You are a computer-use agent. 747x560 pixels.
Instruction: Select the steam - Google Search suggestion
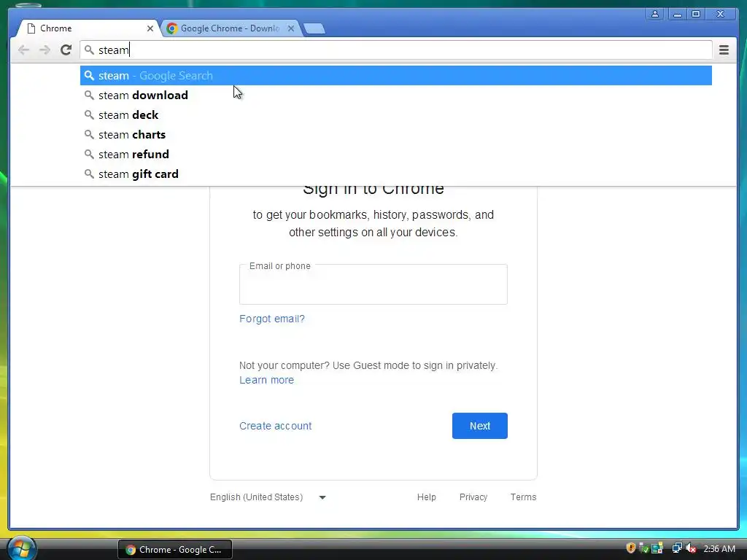(396, 76)
